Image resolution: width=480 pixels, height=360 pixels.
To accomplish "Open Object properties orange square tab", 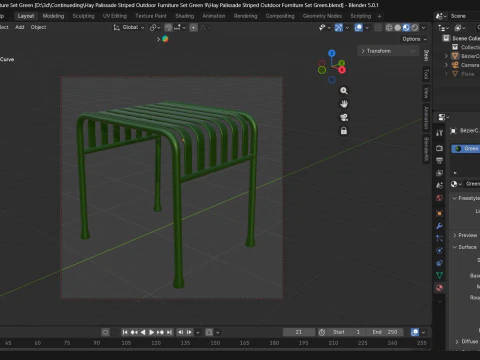I will click(439, 213).
